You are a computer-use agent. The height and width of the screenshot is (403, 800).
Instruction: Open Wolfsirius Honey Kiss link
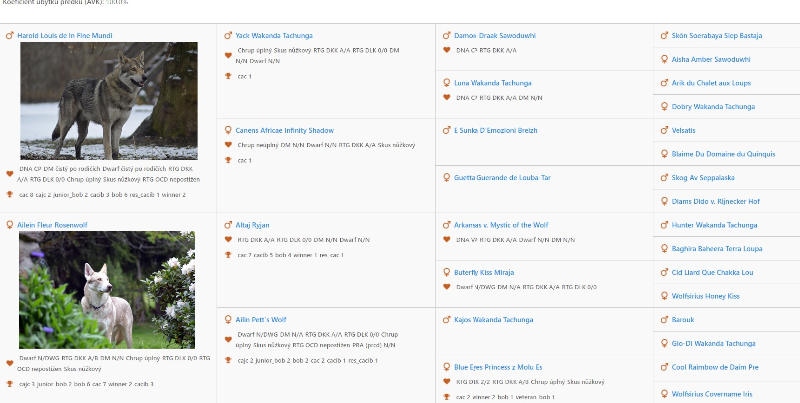(x=706, y=296)
